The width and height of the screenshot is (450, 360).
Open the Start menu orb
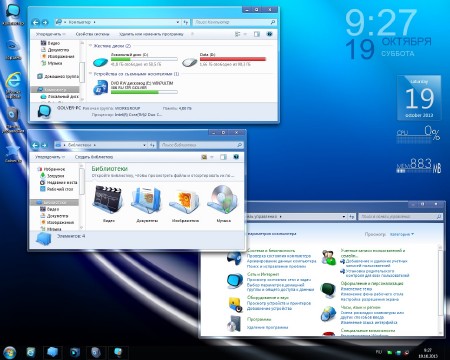(x=9, y=352)
